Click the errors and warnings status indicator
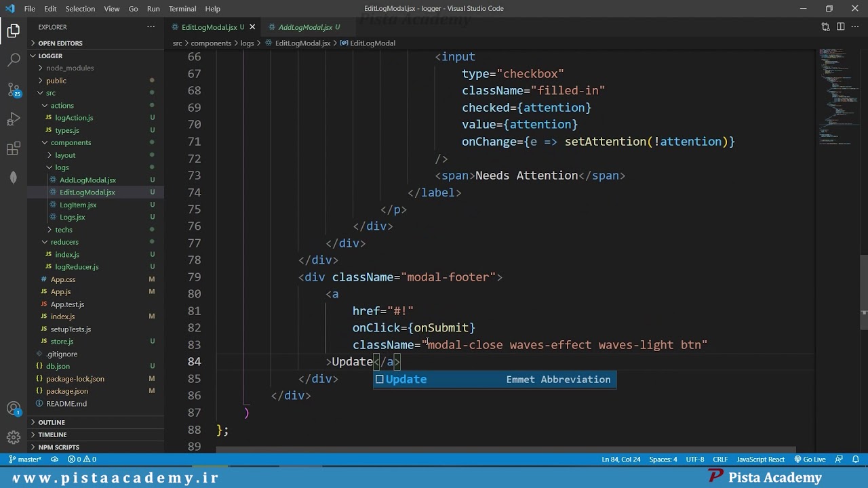This screenshot has width=868, height=488. tap(82, 460)
